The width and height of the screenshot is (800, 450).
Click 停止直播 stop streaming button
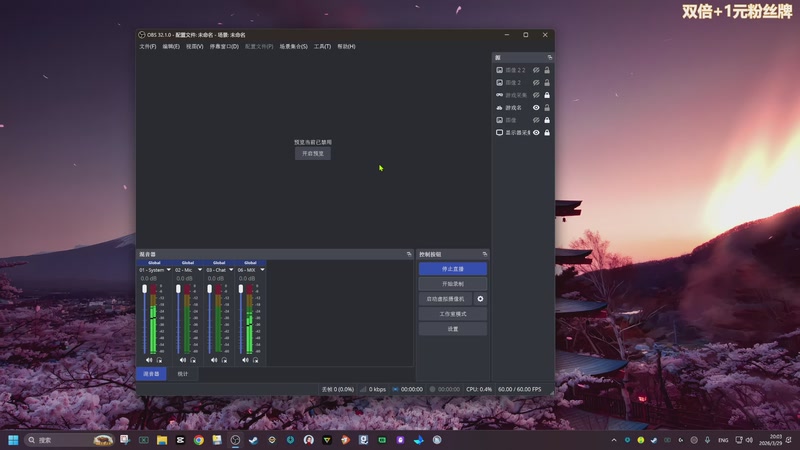point(453,269)
